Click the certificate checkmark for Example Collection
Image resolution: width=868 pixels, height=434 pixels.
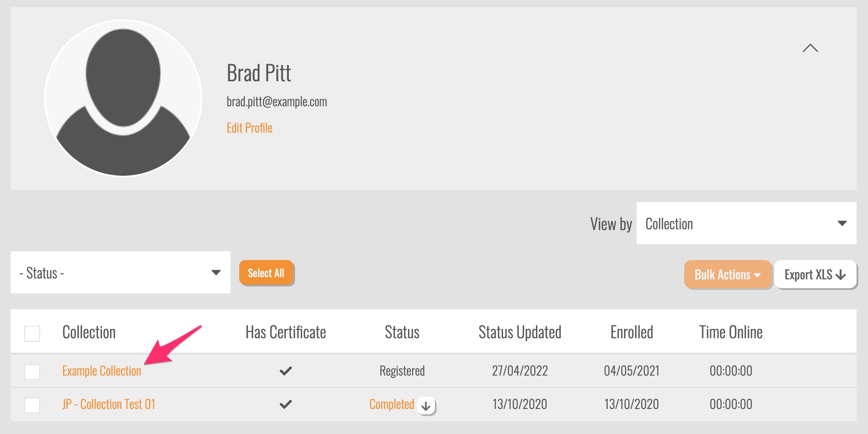click(x=286, y=371)
